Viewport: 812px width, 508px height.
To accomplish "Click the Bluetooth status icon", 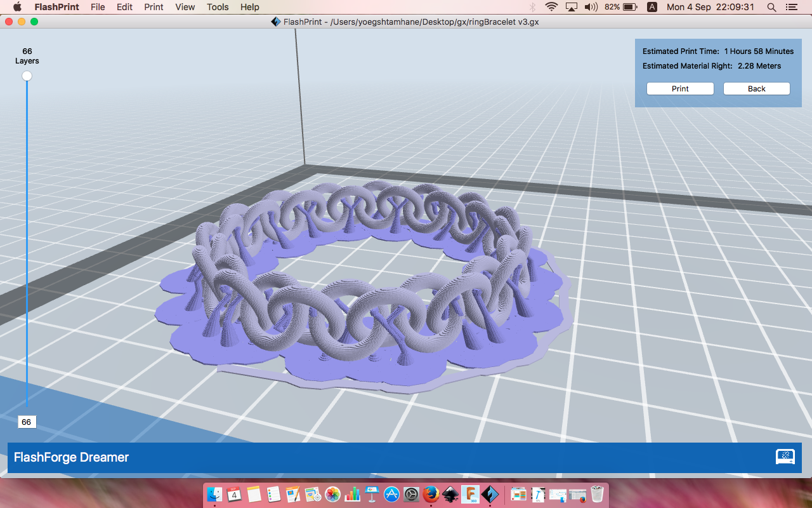I will (533, 7).
